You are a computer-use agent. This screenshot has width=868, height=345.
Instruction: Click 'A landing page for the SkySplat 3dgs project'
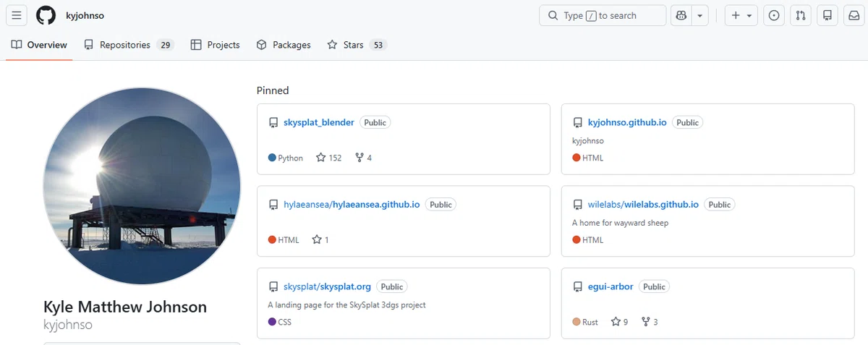coord(346,304)
